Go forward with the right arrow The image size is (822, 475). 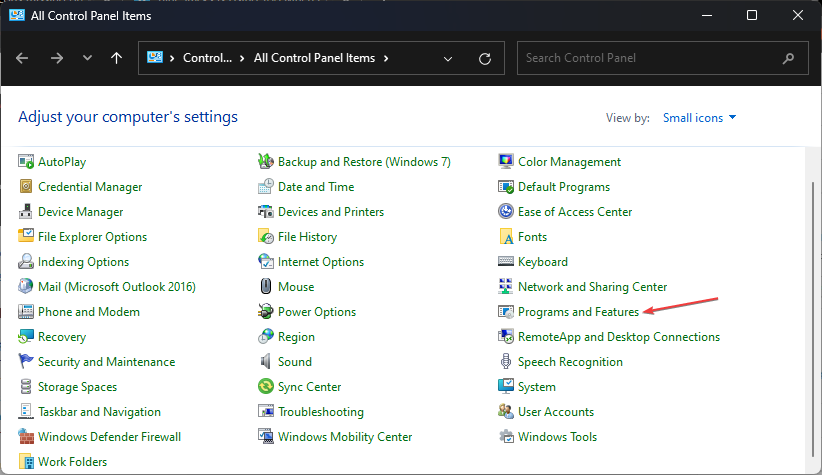tap(57, 58)
